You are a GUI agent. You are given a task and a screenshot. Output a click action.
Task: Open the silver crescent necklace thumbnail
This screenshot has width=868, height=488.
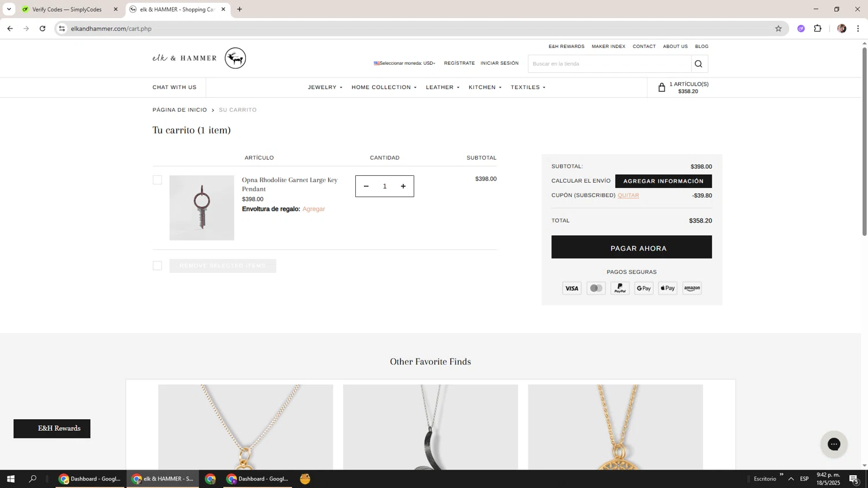(x=430, y=427)
